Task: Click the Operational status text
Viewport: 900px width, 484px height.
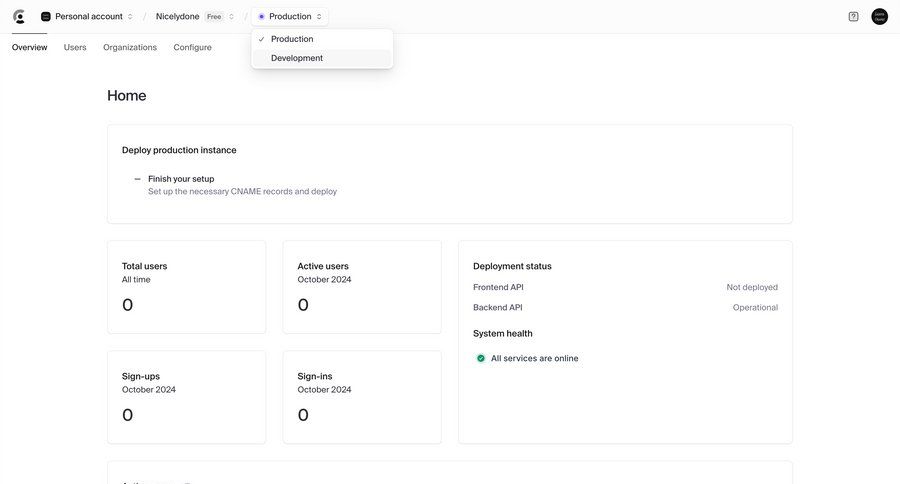Action: coord(755,307)
